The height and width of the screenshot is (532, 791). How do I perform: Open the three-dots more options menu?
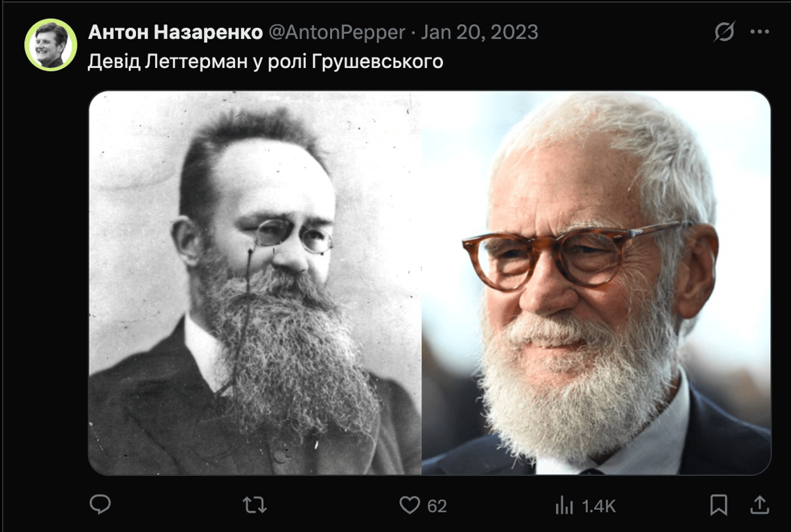[x=759, y=32]
